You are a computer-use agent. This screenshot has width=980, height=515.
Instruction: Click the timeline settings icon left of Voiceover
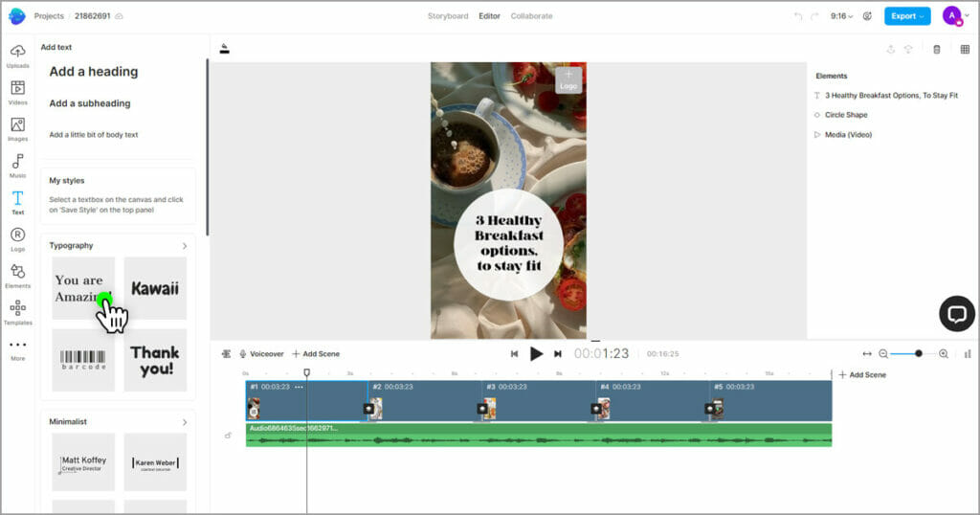coord(226,354)
